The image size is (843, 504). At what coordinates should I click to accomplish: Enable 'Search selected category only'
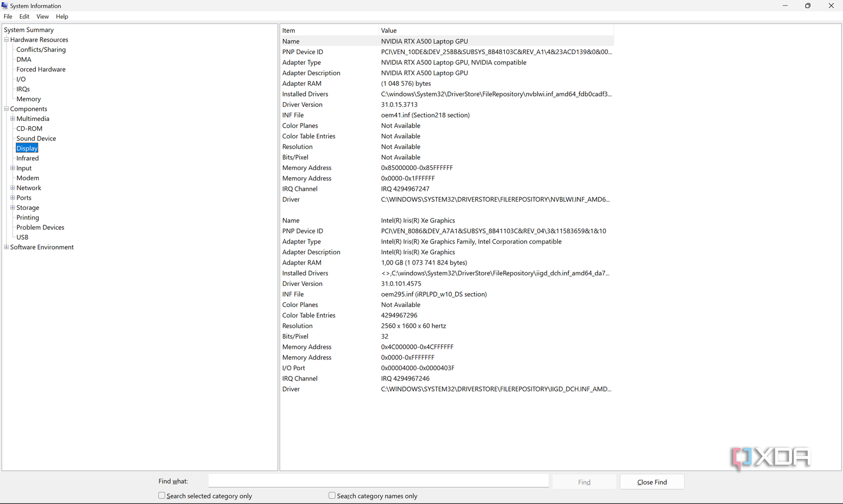161,495
